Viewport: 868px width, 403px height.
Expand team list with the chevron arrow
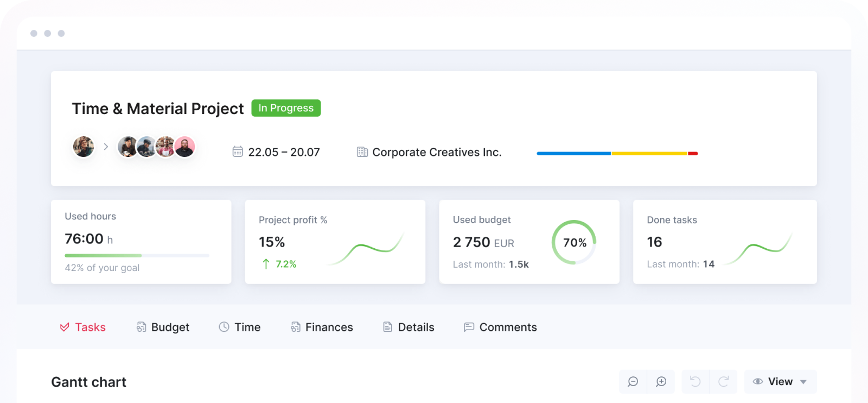click(x=106, y=147)
